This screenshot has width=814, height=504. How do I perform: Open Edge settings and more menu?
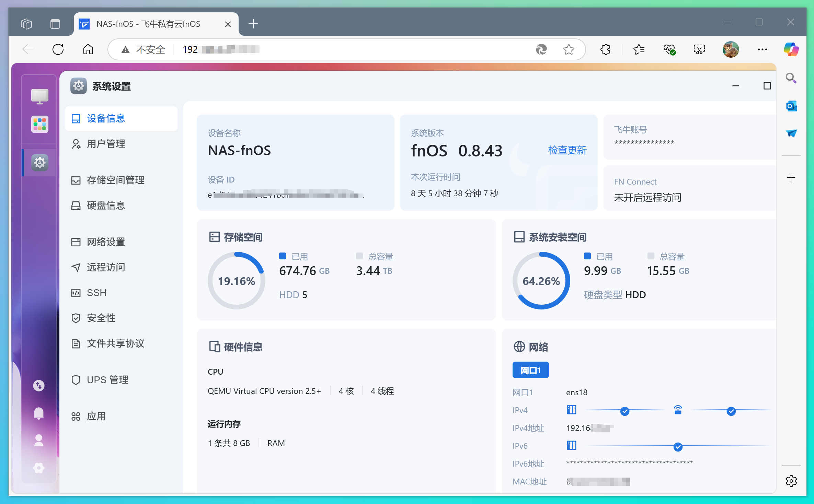coord(762,50)
